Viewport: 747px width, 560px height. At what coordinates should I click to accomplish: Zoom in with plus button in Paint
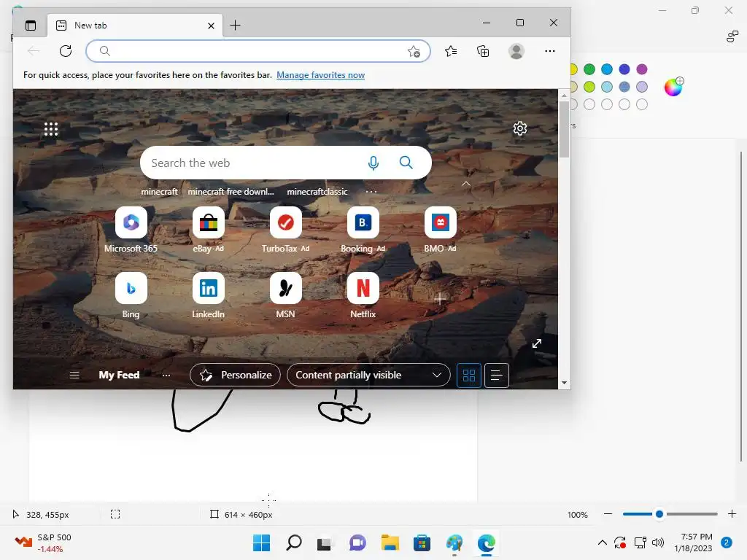pos(732,514)
